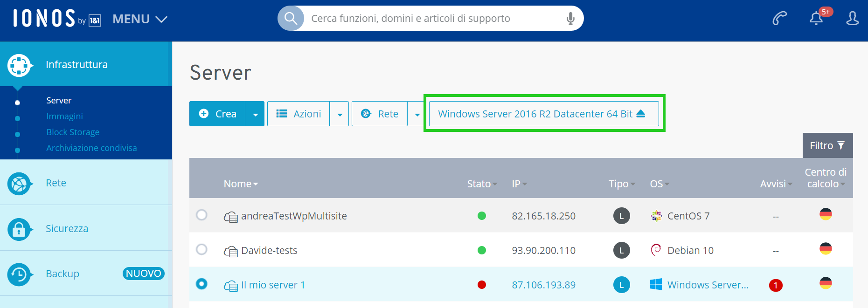Click the Windows logo icon
This screenshot has height=308, width=868.
[x=656, y=284]
